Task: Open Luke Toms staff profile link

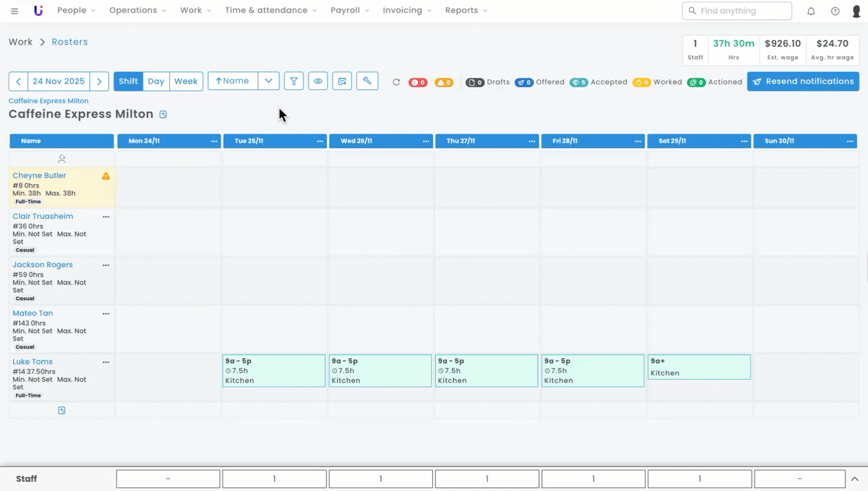Action: coord(33,362)
